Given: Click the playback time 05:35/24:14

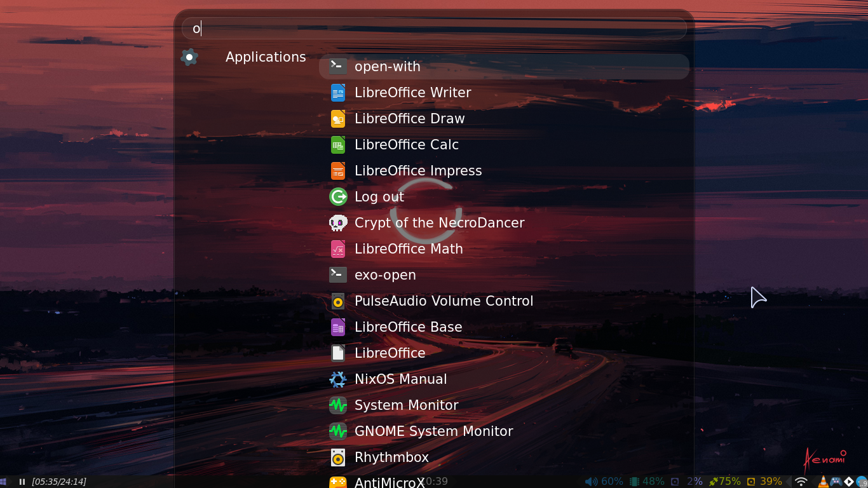Looking at the screenshot, I should pos(59,482).
